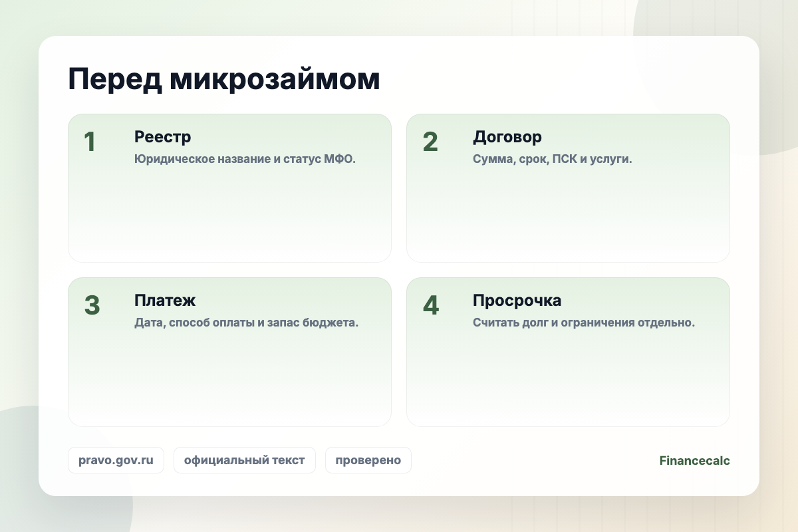Click the title Перед микрозаймом

[224, 80]
